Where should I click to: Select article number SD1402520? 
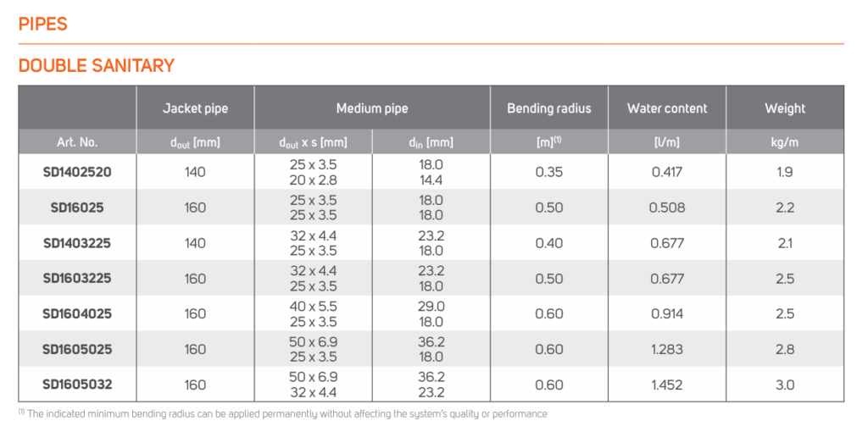77,172
